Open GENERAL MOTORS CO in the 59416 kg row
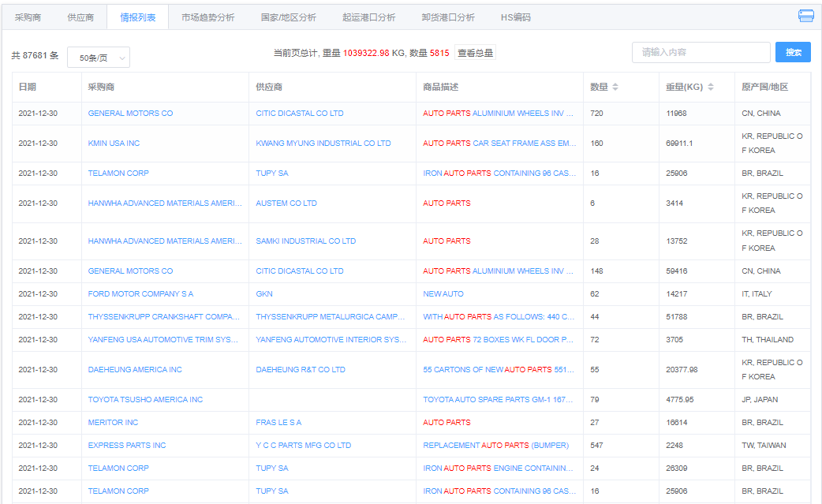 coord(130,271)
